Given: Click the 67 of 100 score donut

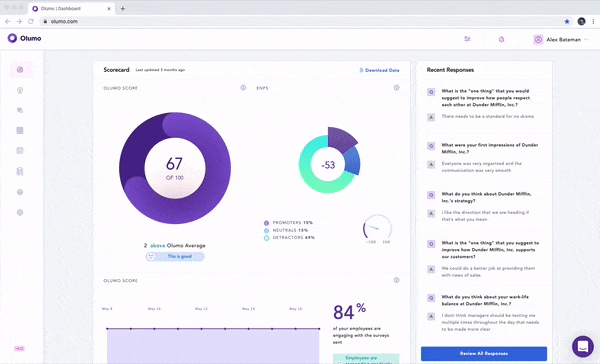Looking at the screenshot, I should pyautogui.click(x=175, y=168).
